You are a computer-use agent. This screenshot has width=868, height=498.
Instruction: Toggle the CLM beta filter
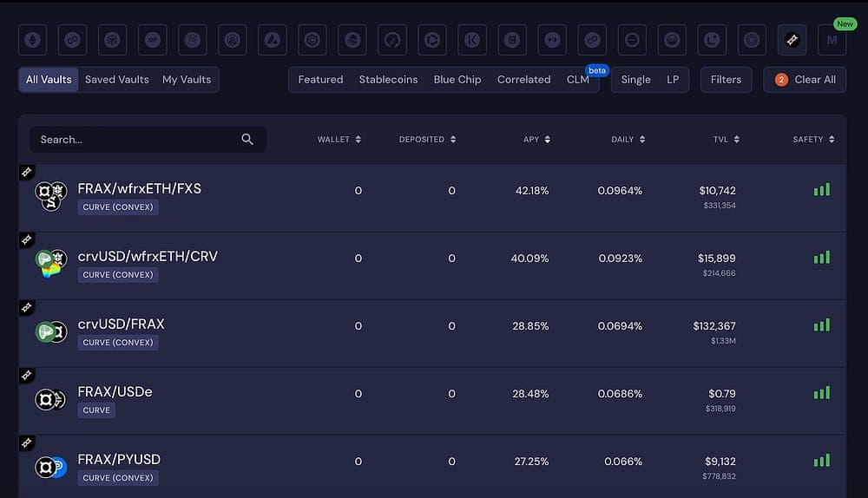578,80
